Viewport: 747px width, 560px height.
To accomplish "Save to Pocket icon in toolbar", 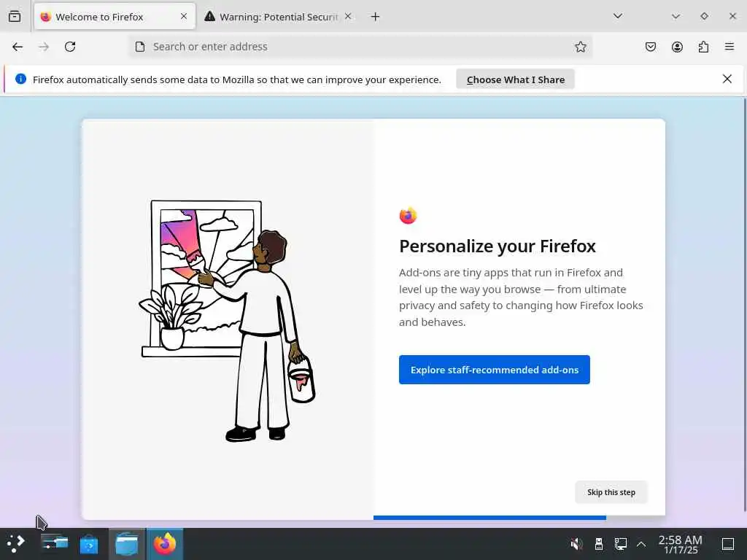I will [651, 47].
